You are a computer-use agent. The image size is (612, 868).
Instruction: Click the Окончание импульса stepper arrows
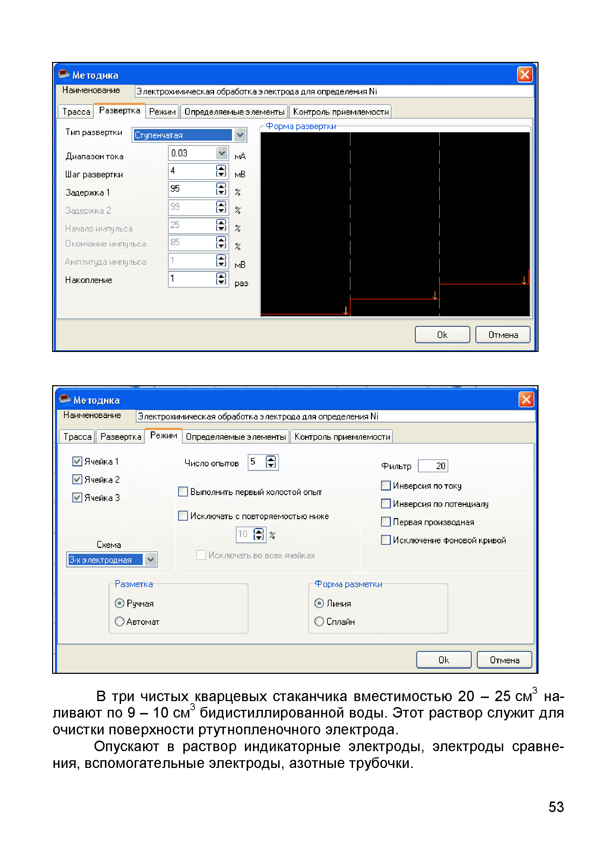coord(221,243)
